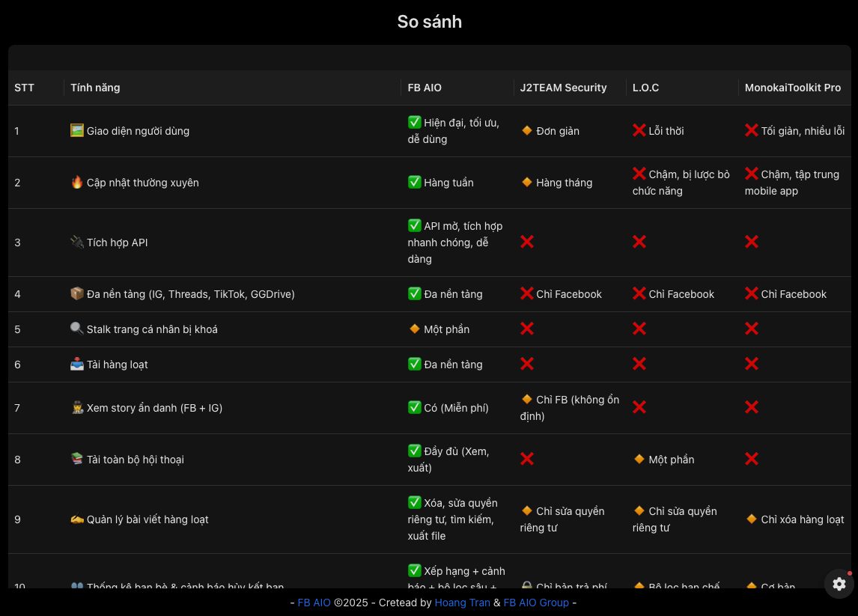The width and height of the screenshot is (858, 616).
Task: Click the orange diamond next to Chỉ xóa hàng loạt
Action: point(752,519)
